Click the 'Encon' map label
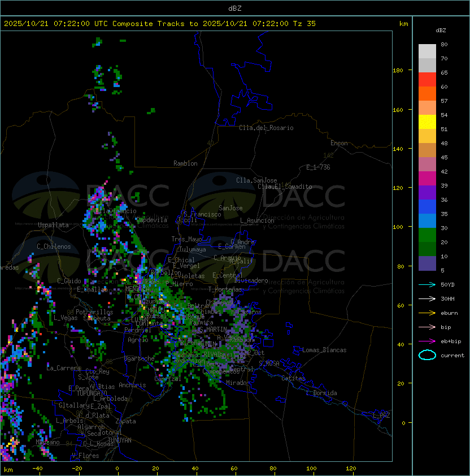The height and width of the screenshot is (476, 470). click(x=339, y=143)
